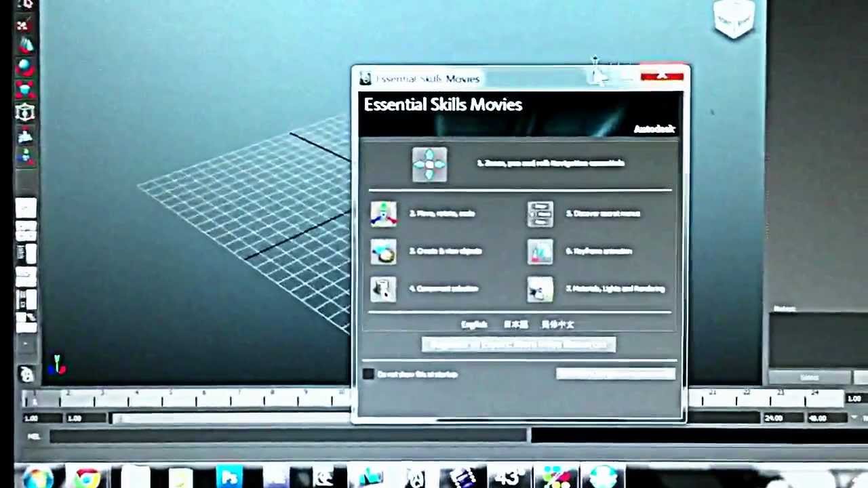Select the wireframe cube manipulator tool in toolbox
This screenshot has height=488, width=868.
[24, 112]
